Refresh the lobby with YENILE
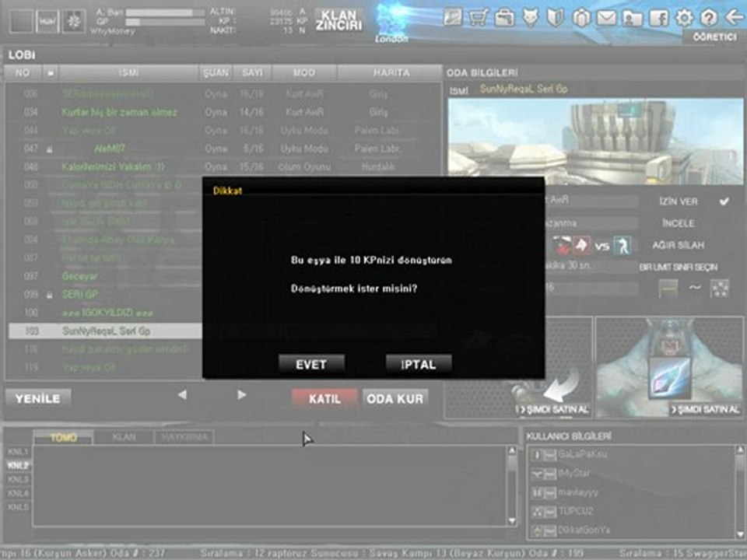Image resolution: width=747 pixels, height=560 pixels. pos(38,398)
